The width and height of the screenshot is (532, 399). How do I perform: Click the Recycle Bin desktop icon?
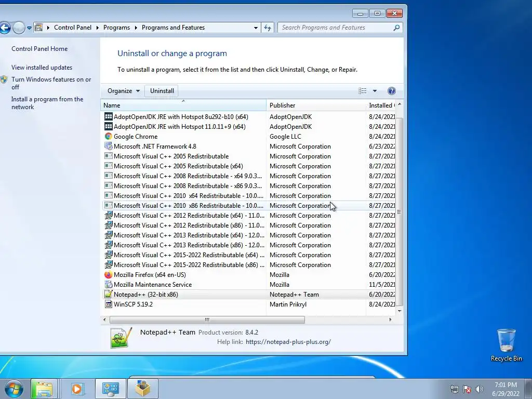pos(506,345)
